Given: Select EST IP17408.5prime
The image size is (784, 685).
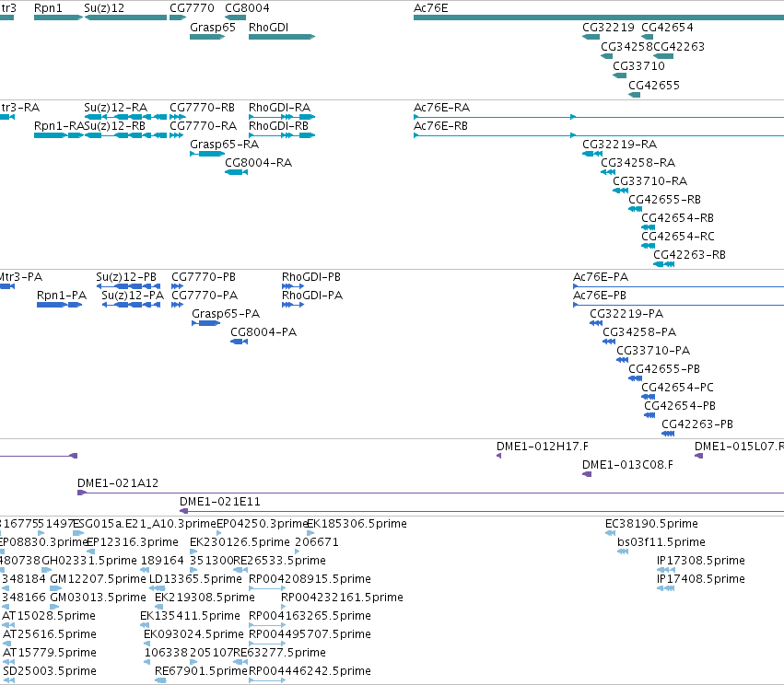Looking at the screenshot, I should (x=700, y=579).
